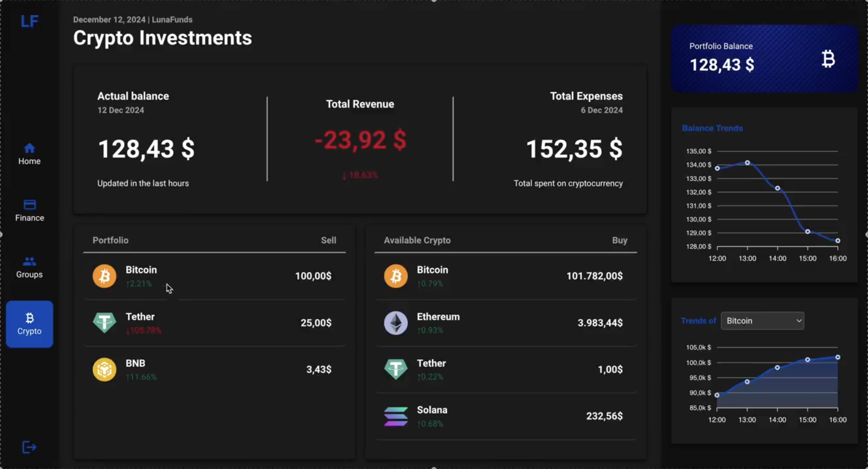Click the Solana name in Available Crypto
Screen dimensions: 868x469
click(x=432, y=410)
